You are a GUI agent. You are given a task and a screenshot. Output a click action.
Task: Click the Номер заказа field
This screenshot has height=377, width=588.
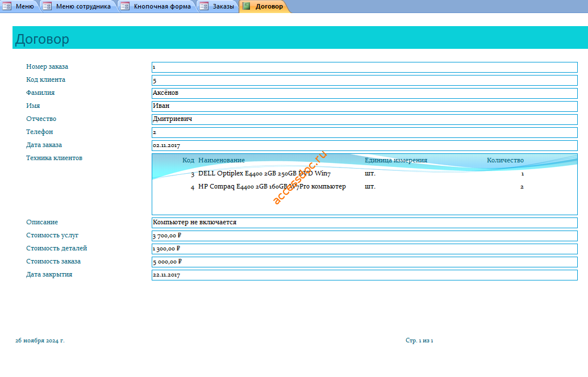[365, 67]
